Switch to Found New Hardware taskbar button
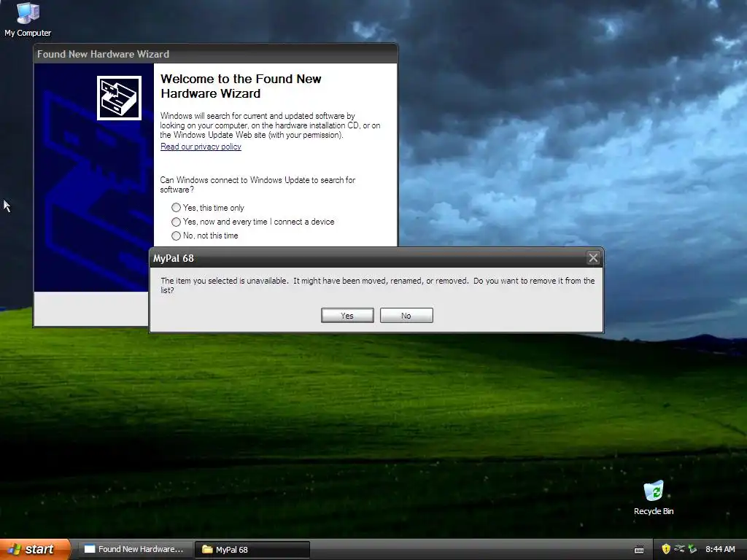Image resolution: width=747 pixels, height=560 pixels. (136, 549)
